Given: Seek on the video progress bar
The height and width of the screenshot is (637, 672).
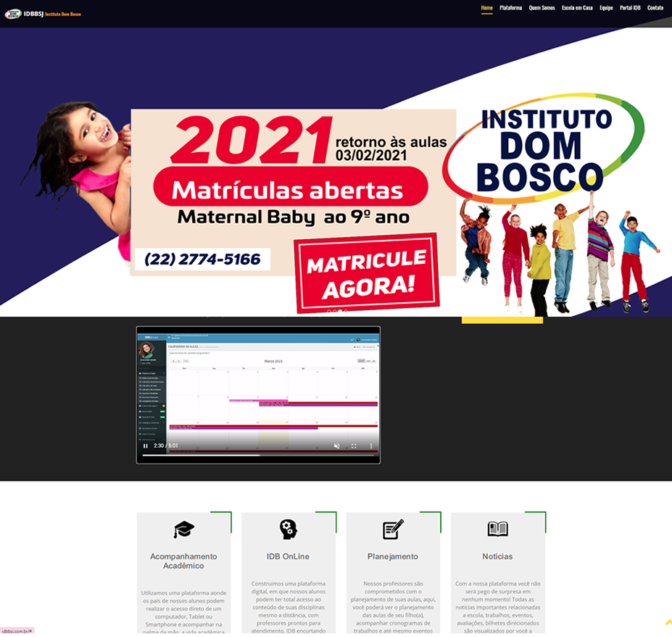Looking at the screenshot, I should click(x=258, y=455).
